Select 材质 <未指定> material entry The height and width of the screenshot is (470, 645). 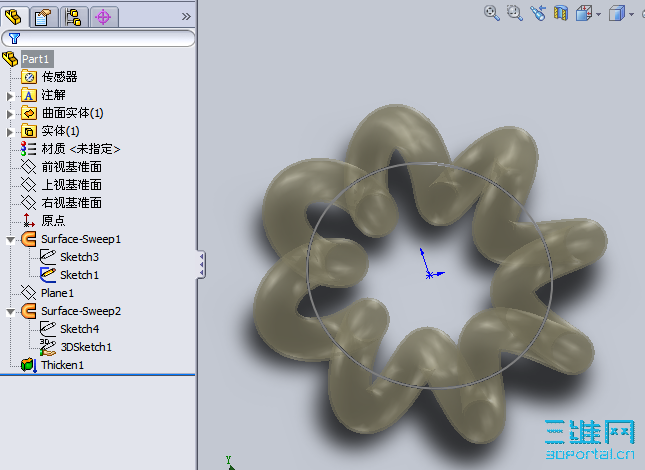point(81,149)
